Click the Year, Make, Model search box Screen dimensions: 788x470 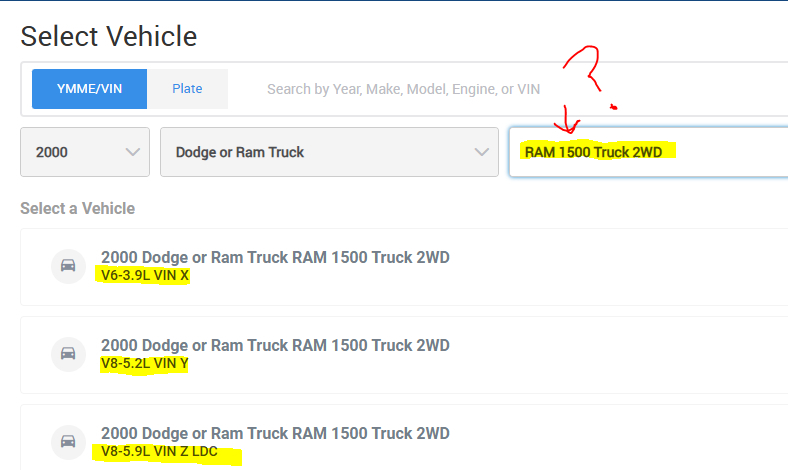[x=500, y=89]
